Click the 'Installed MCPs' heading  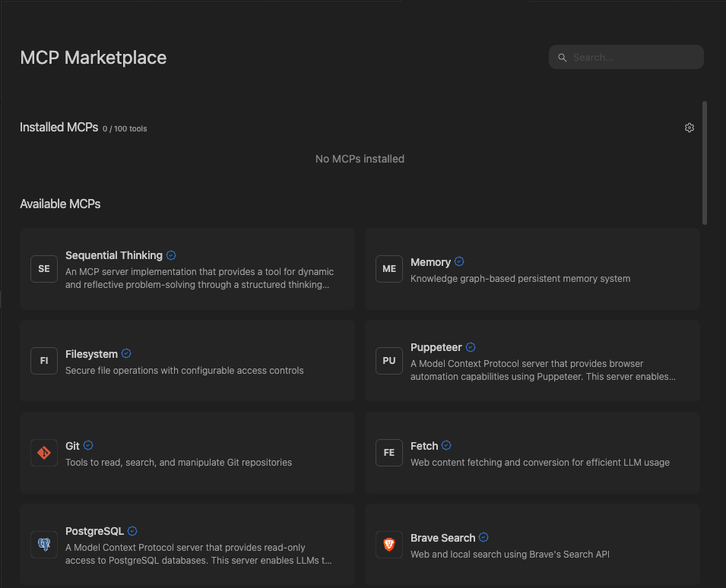pyautogui.click(x=59, y=127)
